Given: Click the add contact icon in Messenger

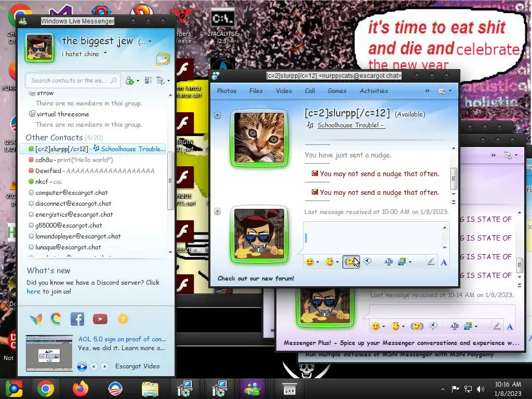Looking at the screenshot, I should click(129, 81).
